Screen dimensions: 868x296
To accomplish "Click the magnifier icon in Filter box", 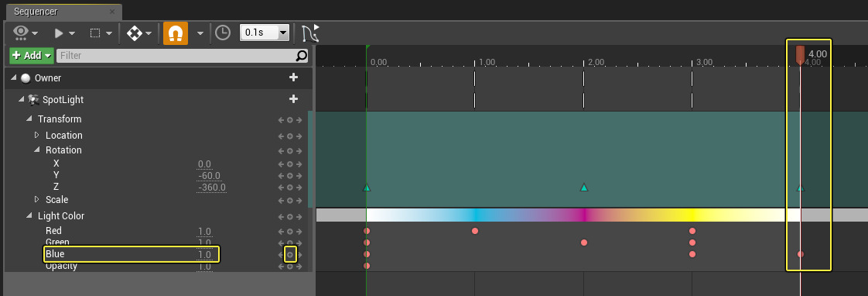I will click(x=301, y=56).
